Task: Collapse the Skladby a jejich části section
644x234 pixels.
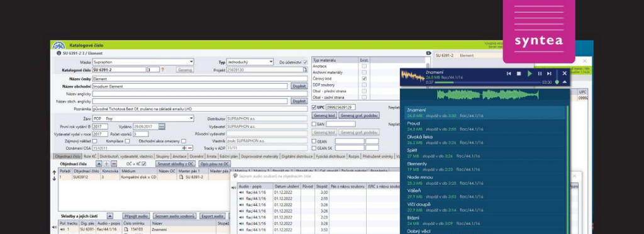Action: tap(109, 216)
